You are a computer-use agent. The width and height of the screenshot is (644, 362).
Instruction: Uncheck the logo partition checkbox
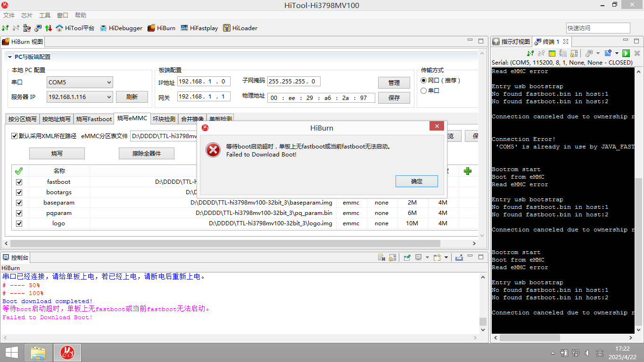click(x=19, y=223)
